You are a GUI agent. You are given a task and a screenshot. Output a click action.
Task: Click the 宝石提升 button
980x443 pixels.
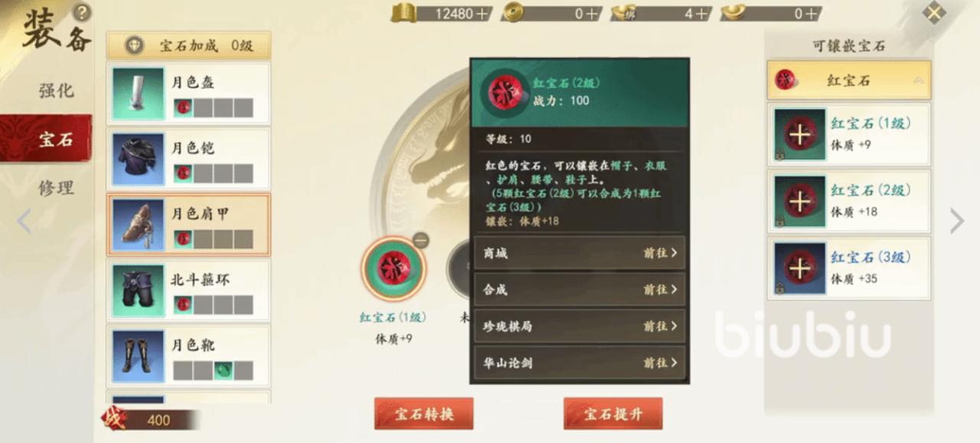613,414
